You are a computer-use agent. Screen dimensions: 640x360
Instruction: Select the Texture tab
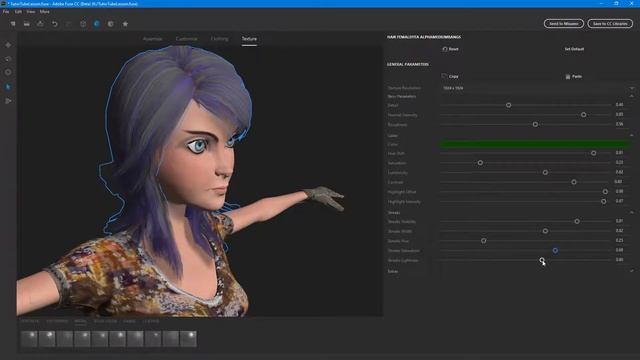click(249, 39)
